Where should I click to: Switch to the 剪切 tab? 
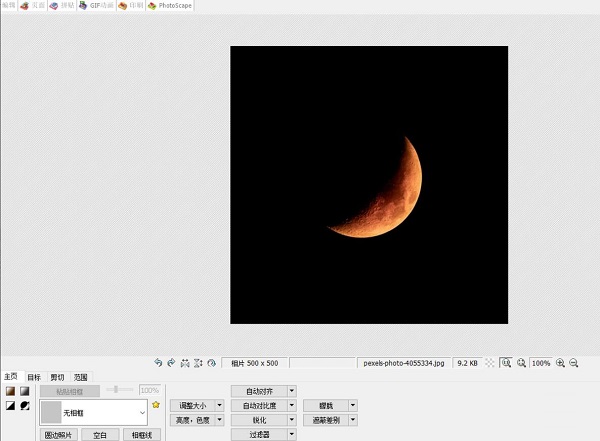click(57, 377)
